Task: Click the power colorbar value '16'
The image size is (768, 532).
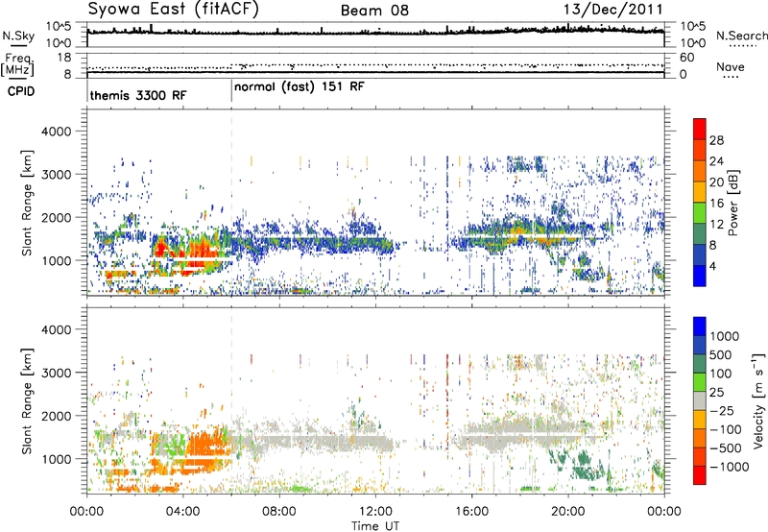Action: 716,204
